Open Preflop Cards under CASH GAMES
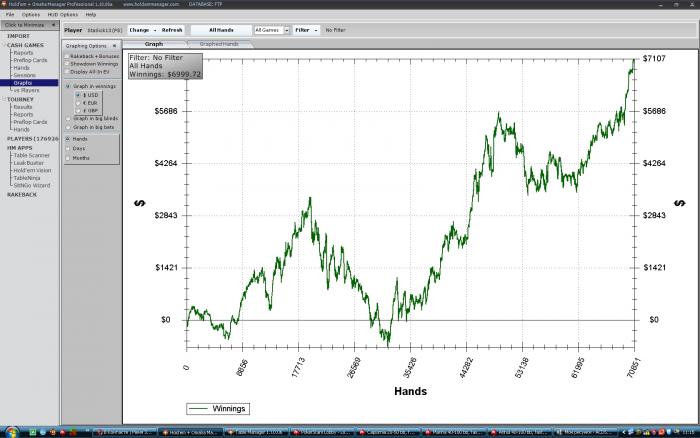The width and height of the screenshot is (700, 438). pos(30,60)
